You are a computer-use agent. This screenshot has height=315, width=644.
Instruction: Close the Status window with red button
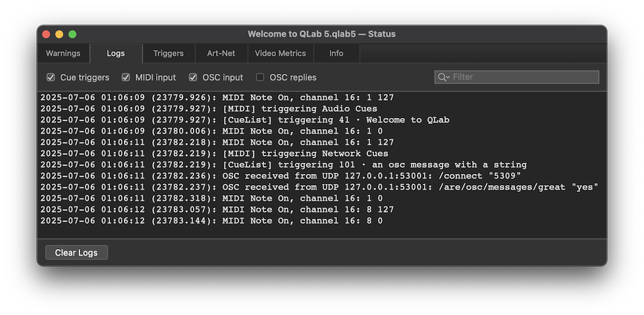point(46,34)
